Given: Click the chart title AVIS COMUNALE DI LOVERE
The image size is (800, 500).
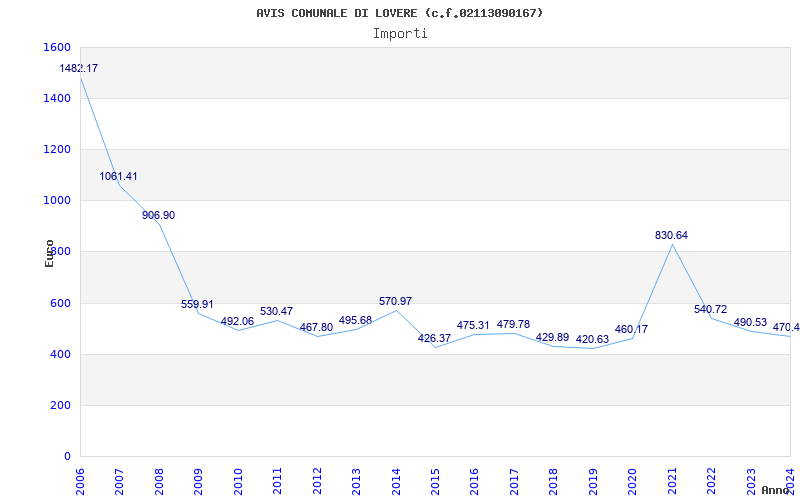Looking at the screenshot, I should (x=399, y=13).
